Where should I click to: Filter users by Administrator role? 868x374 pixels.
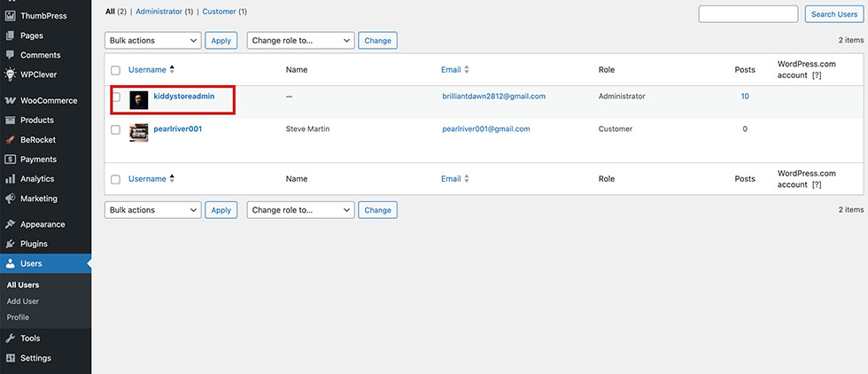159,12
